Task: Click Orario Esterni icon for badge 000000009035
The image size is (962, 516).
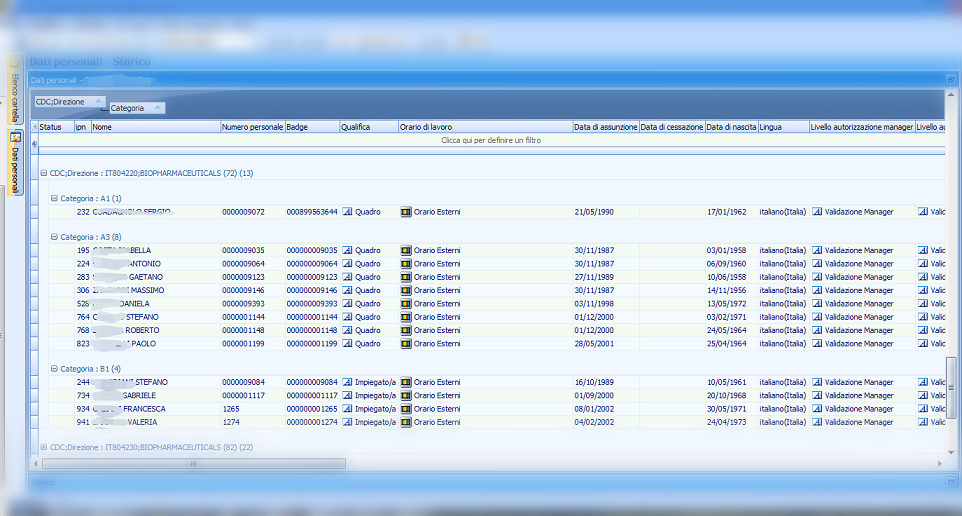Action: (x=406, y=251)
